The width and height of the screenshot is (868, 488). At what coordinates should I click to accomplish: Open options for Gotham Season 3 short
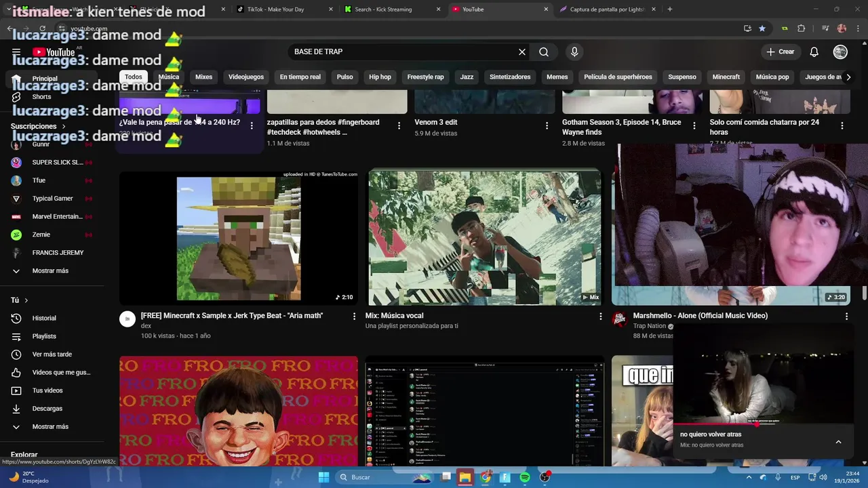coord(694,125)
